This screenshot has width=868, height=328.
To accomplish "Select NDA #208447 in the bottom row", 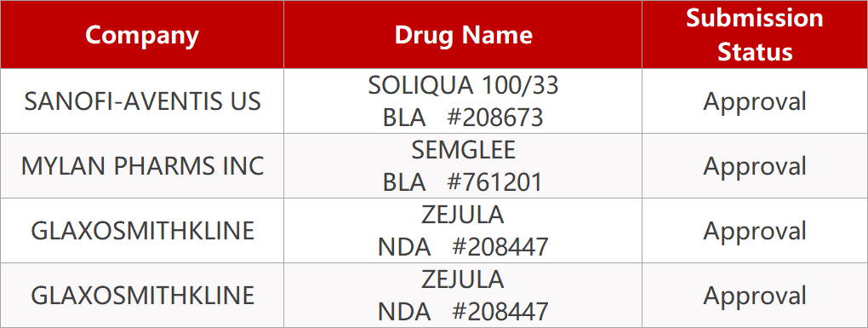I will point(463,312).
